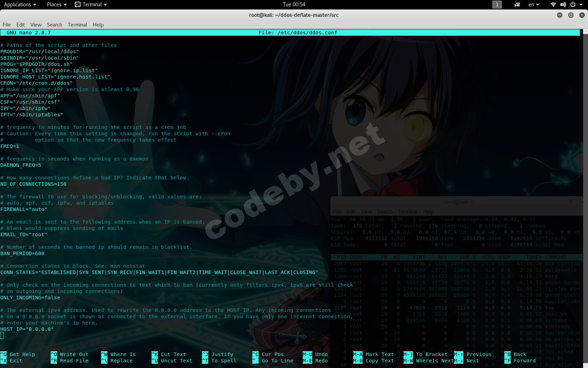The width and height of the screenshot is (588, 368).
Task: Close the ddos-deflate terminal window
Action: (x=582, y=15)
